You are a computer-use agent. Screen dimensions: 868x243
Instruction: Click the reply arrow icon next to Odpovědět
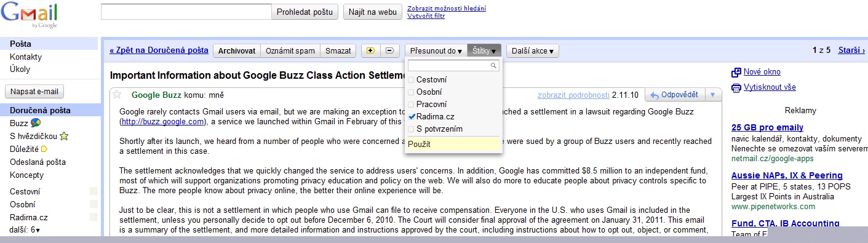click(x=655, y=95)
